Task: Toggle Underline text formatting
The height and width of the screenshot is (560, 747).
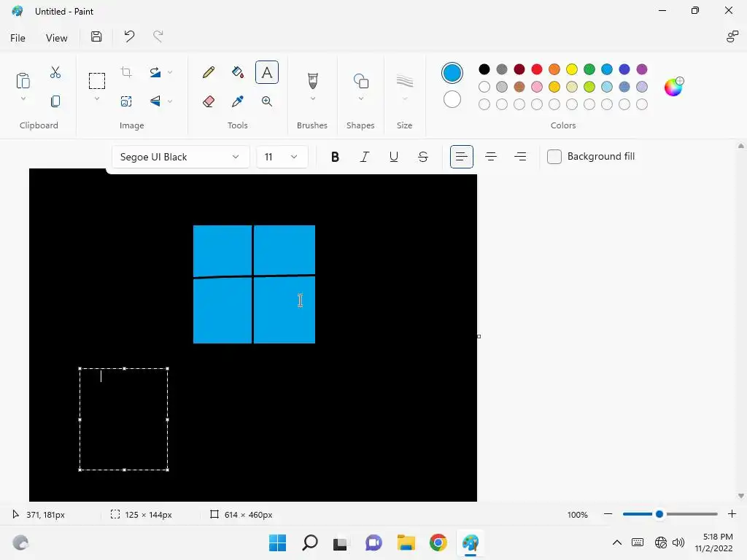Action: click(x=393, y=157)
